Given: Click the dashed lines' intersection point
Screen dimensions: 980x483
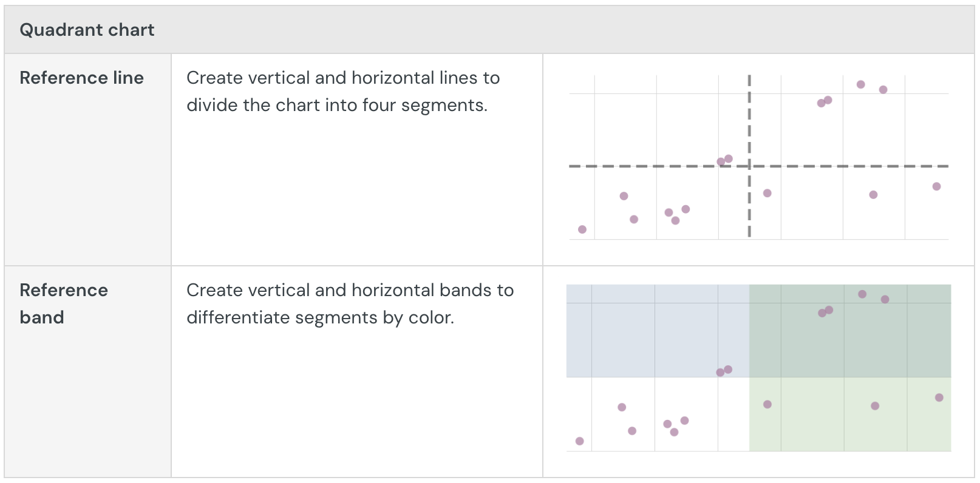Looking at the screenshot, I should point(749,166).
